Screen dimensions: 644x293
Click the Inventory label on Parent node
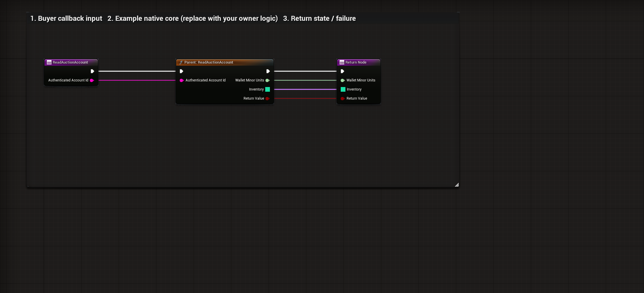click(x=256, y=89)
